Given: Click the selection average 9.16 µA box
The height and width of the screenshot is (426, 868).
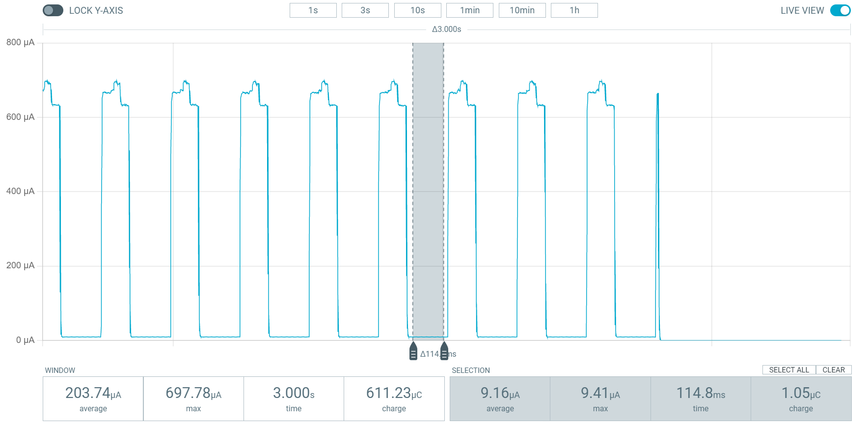Looking at the screenshot, I should (500, 398).
